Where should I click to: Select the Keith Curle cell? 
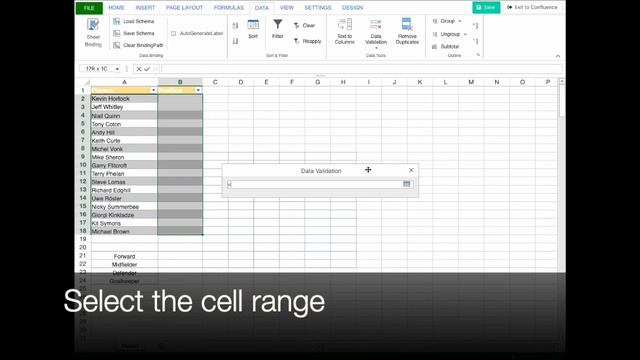(124, 140)
